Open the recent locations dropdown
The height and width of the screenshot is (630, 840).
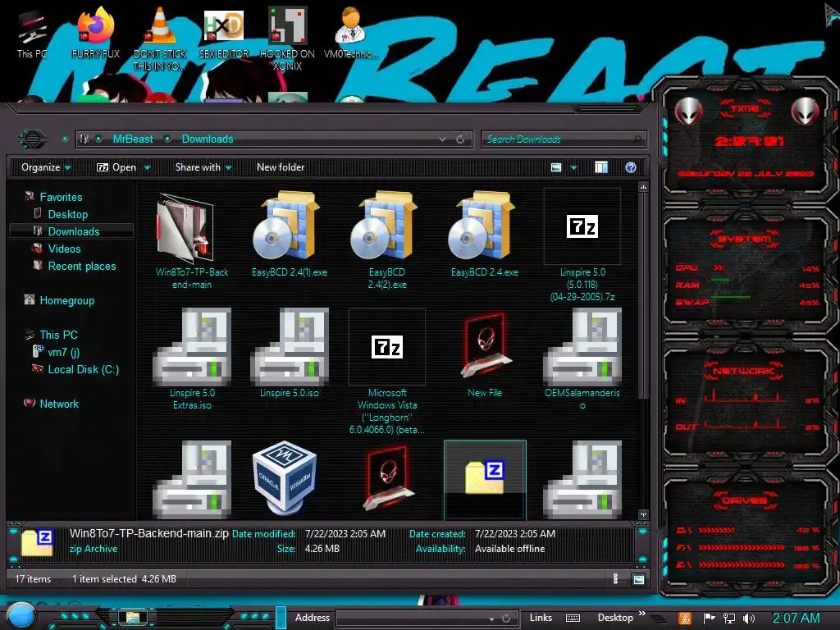point(65,139)
